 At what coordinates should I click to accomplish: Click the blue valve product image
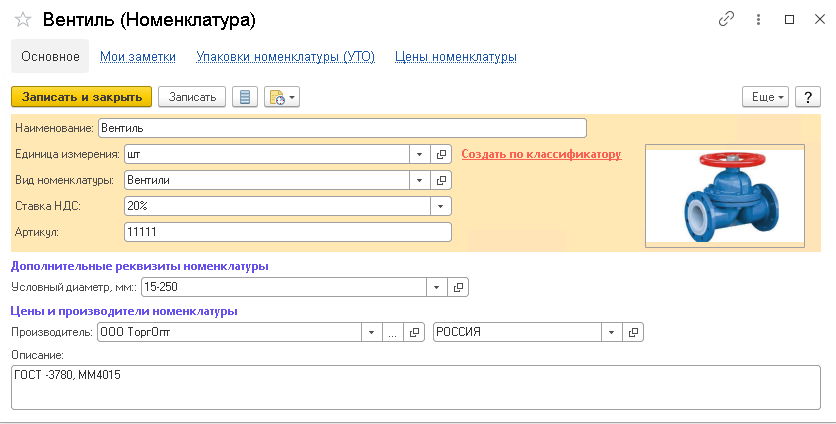(x=725, y=196)
